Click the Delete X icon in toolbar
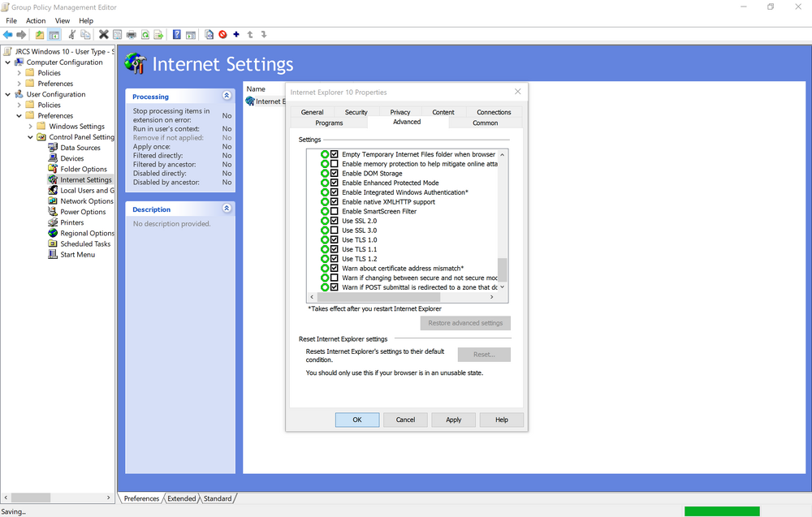This screenshot has height=517, width=812. [x=104, y=35]
